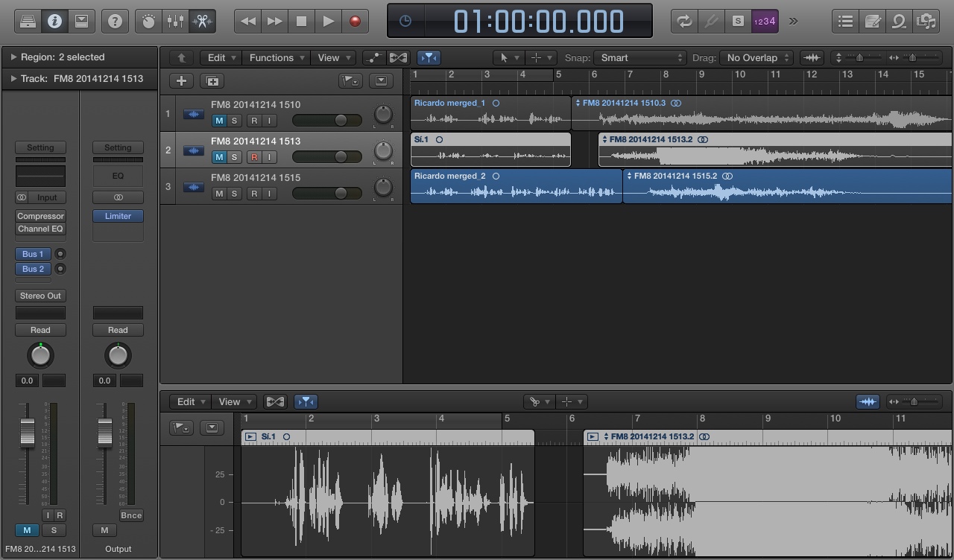954x560 pixels.
Task: Click the Cycle mode loop icon
Action: click(683, 22)
